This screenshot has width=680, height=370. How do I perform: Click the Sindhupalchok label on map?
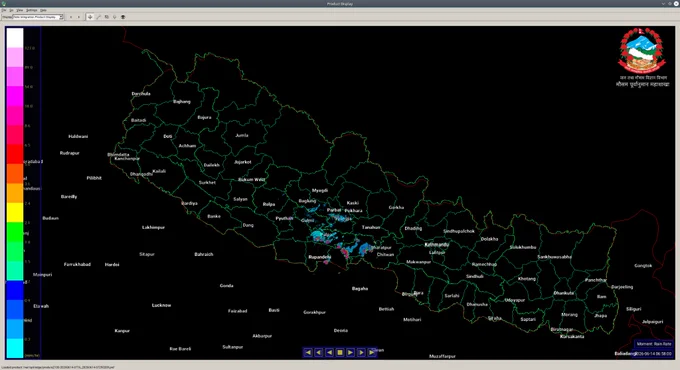pos(459,231)
